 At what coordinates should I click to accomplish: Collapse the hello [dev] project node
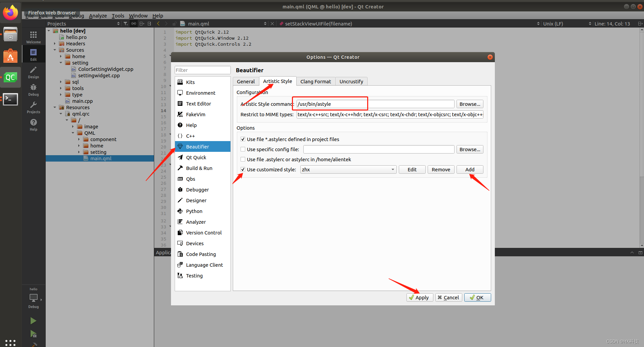pos(49,31)
